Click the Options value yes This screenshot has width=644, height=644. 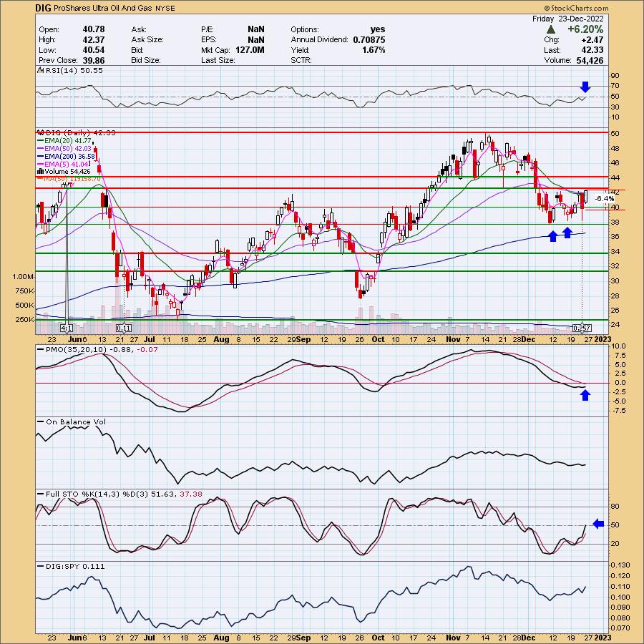(378, 29)
